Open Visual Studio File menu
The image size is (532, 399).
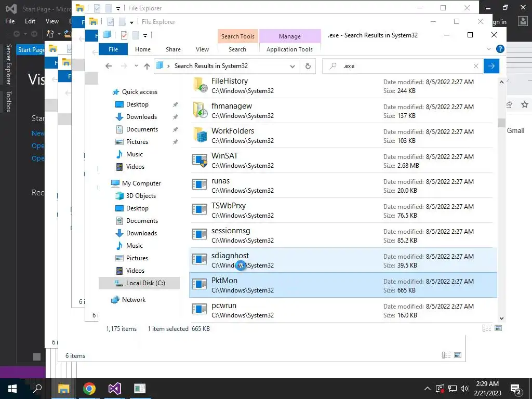[x=10, y=21]
